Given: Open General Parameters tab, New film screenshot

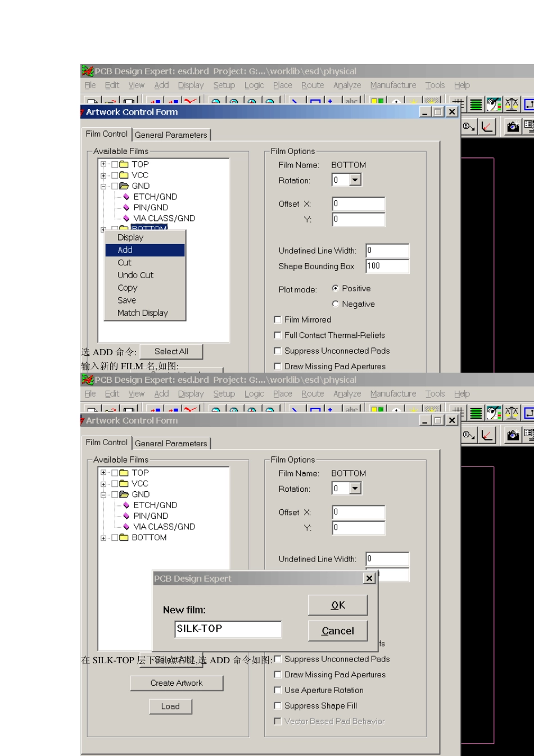Looking at the screenshot, I should [x=171, y=443].
